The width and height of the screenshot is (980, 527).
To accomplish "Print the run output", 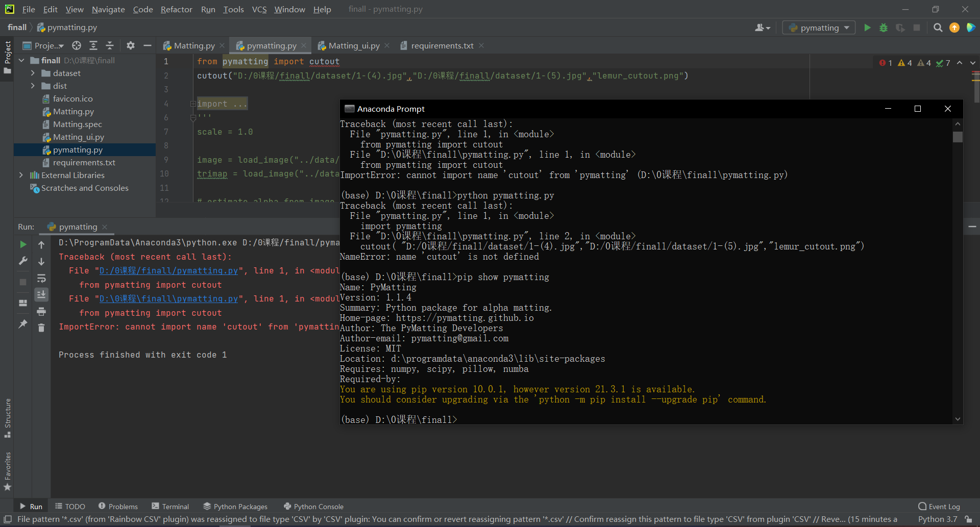I will pyautogui.click(x=41, y=311).
